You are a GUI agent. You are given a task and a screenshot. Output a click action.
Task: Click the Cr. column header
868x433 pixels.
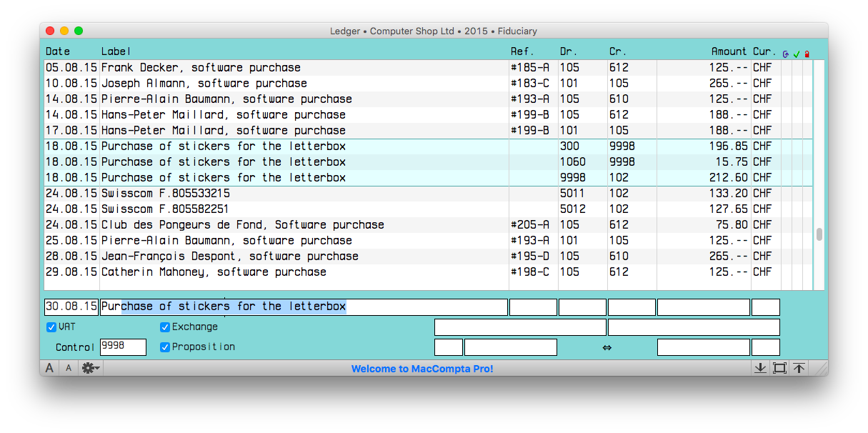click(x=618, y=51)
